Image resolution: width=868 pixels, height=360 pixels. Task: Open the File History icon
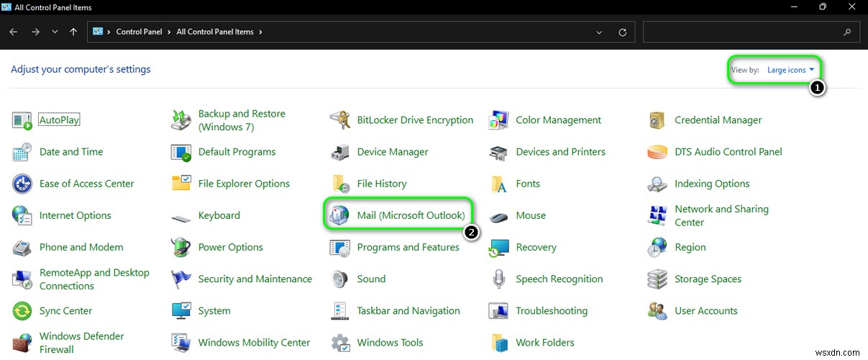(340, 184)
